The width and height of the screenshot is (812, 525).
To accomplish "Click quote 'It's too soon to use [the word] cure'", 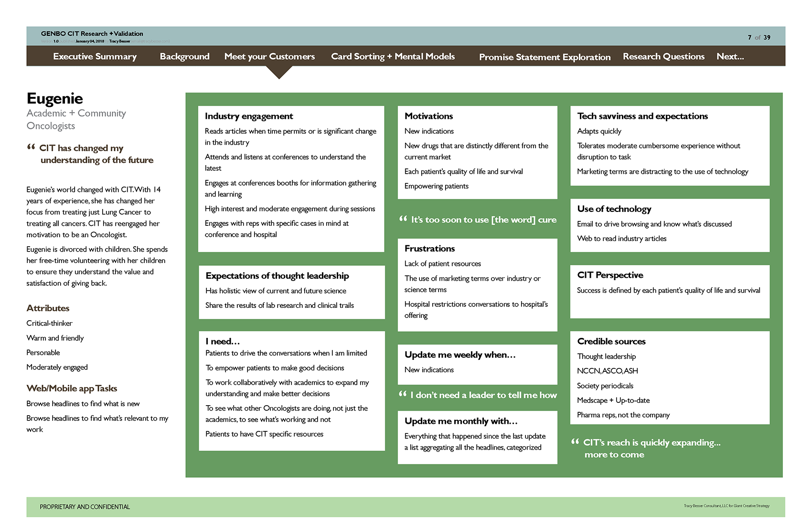I will point(478,220).
